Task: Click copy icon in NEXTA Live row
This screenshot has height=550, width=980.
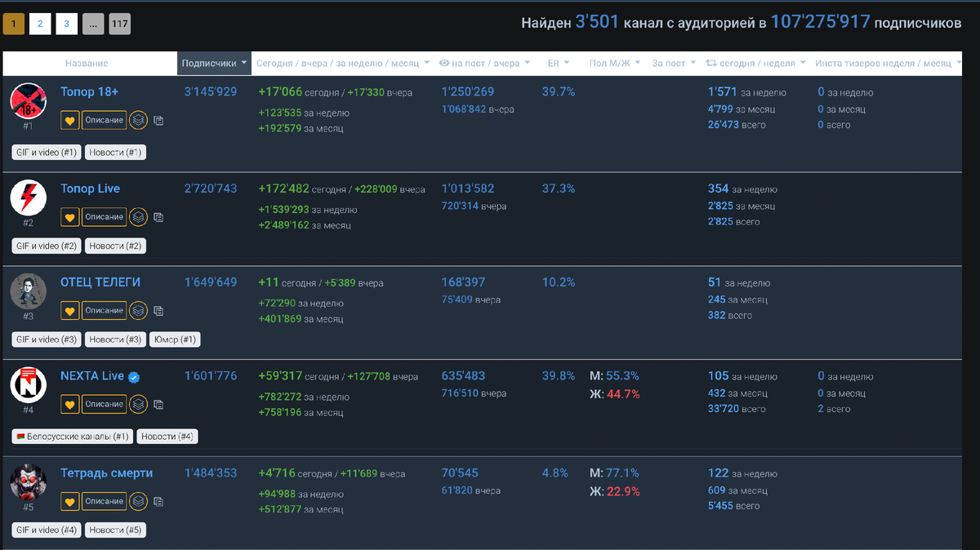Action: 158,405
